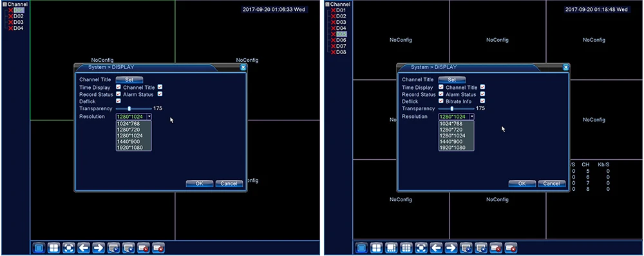Click monitor stop (stop tour) icon, left toolbar

(x=129, y=248)
